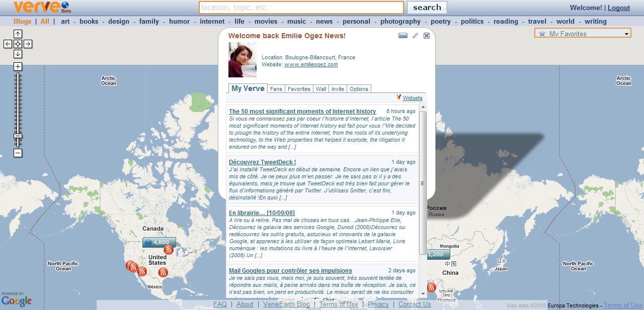The height and width of the screenshot is (310, 644).
Task: Open 'The 50 most significant moments' post
Action: 302,112
